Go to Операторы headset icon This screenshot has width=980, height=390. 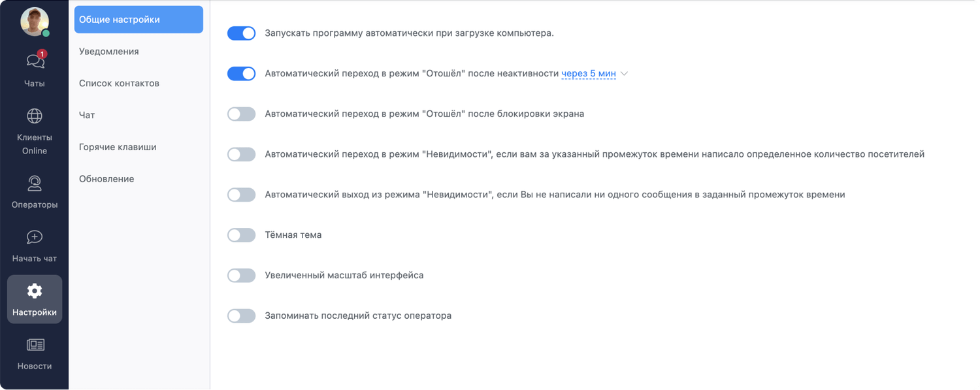(35, 184)
